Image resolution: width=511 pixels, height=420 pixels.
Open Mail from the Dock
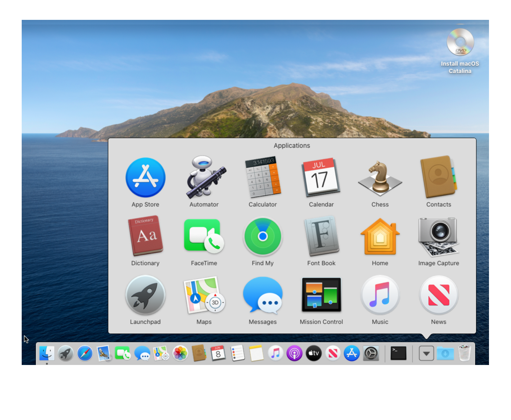[104, 353]
